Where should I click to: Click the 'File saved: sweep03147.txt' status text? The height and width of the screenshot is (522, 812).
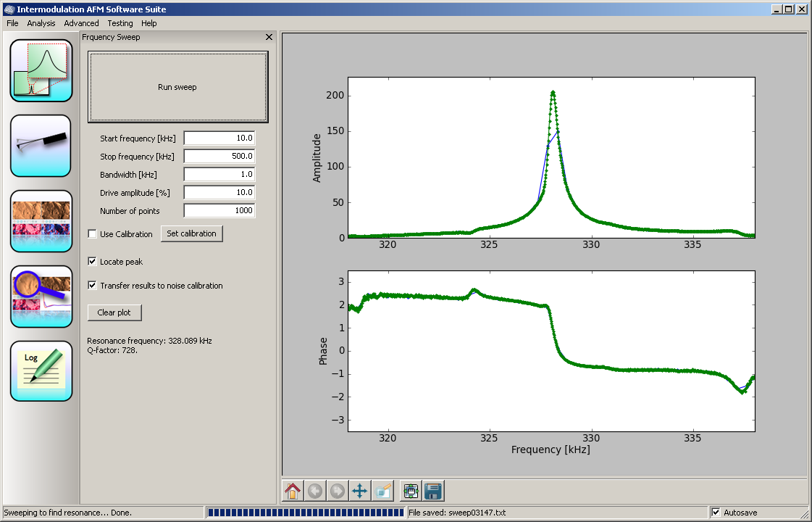click(x=457, y=513)
